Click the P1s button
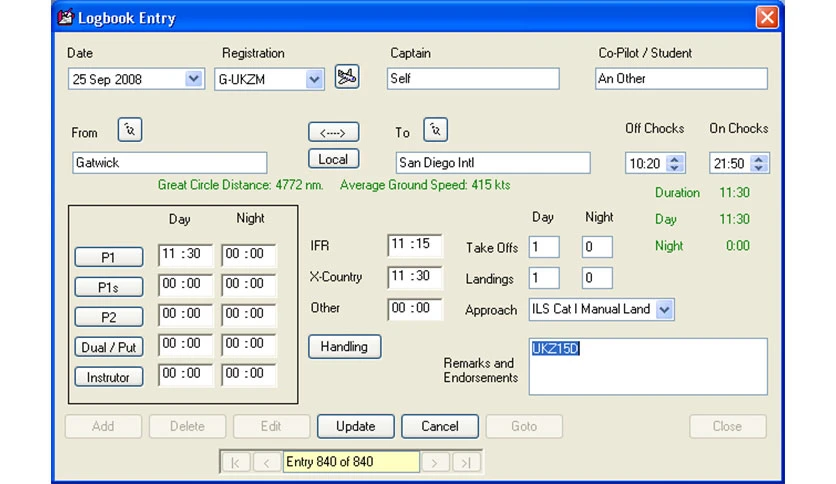 [109, 287]
